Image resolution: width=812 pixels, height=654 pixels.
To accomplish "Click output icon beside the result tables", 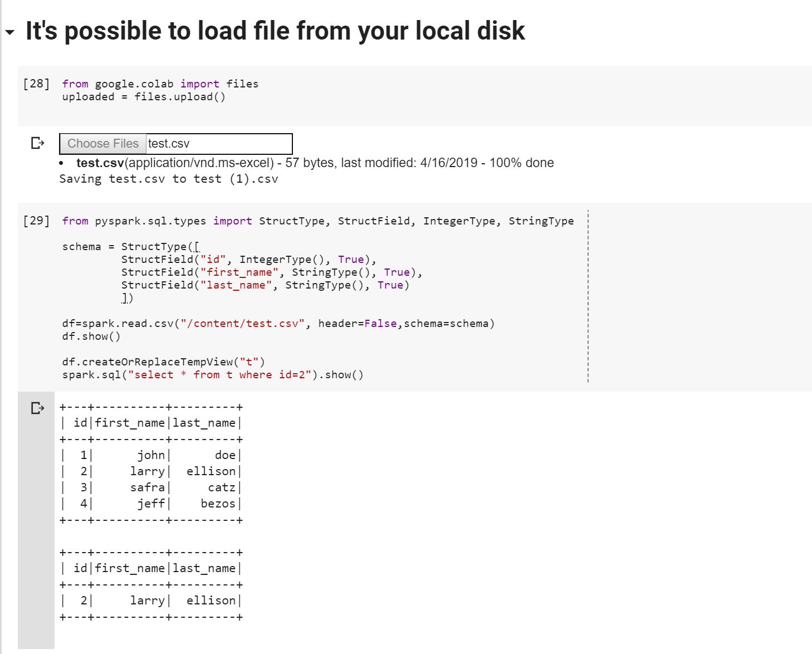I will 37,408.
